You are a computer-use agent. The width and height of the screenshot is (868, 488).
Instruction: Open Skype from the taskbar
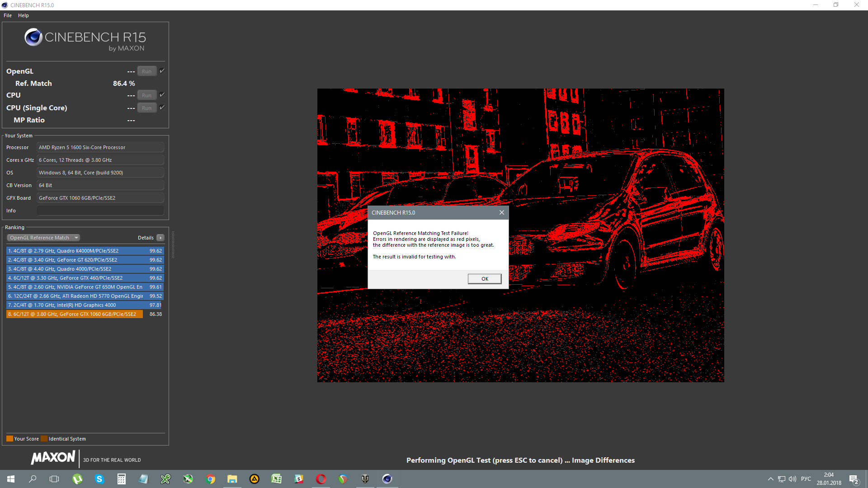[99, 479]
